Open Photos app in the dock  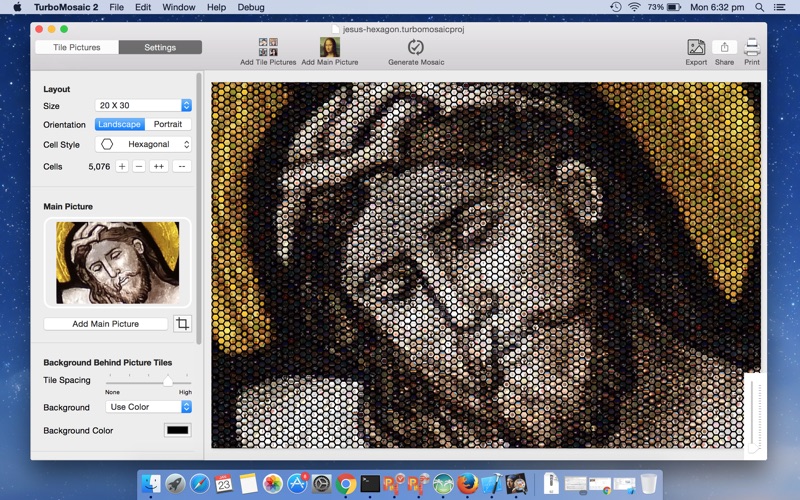tap(272, 483)
